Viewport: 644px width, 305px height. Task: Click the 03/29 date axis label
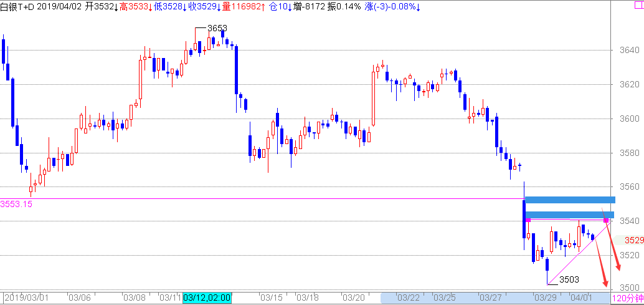[x=546, y=298]
